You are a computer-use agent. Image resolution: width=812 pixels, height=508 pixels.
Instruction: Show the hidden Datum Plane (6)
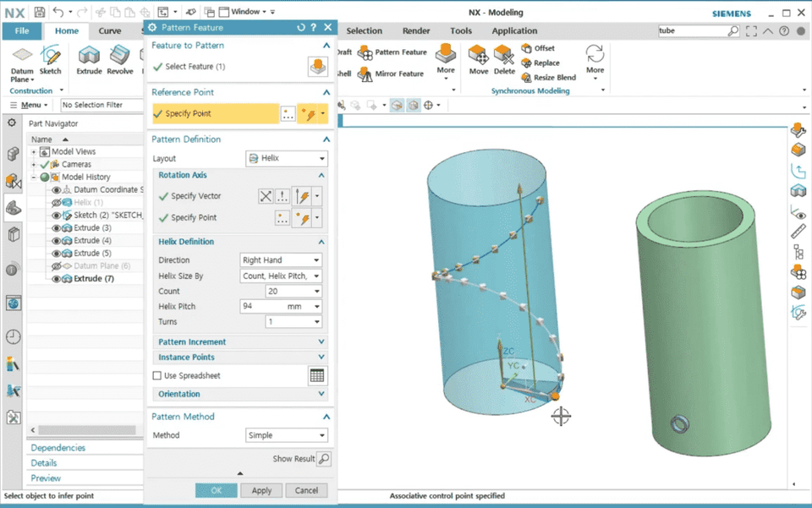coord(56,266)
